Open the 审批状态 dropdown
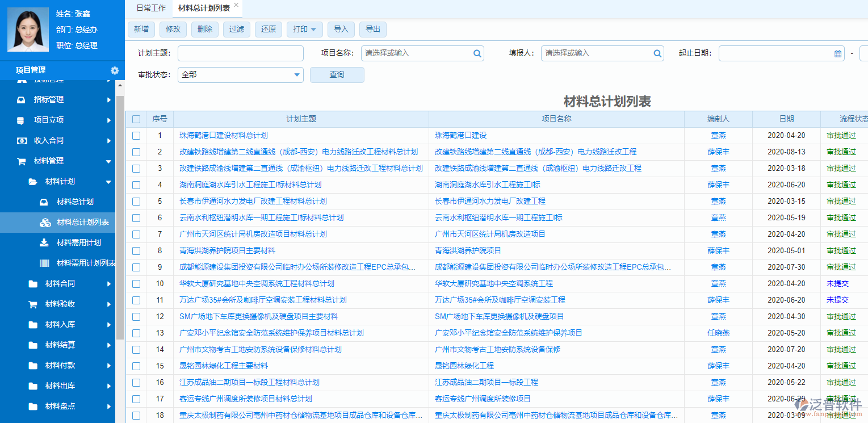868x423 pixels. point(240,74)
